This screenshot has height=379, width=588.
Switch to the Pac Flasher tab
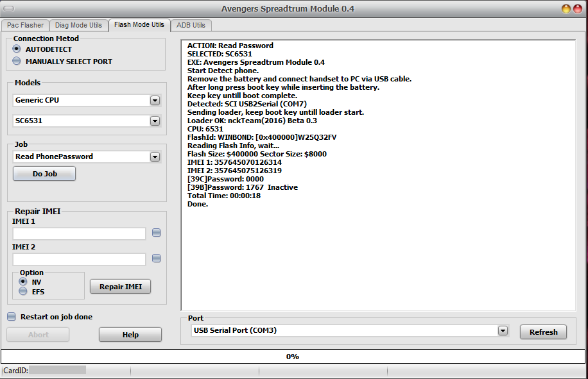[x=25, y=25]
